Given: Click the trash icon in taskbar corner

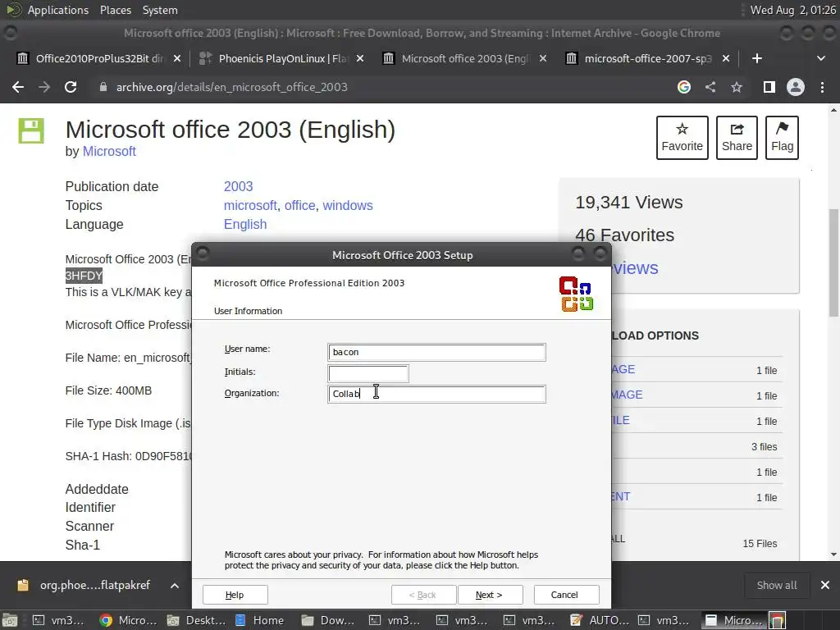Looking at the screenshot, I should tap(778, 620).
